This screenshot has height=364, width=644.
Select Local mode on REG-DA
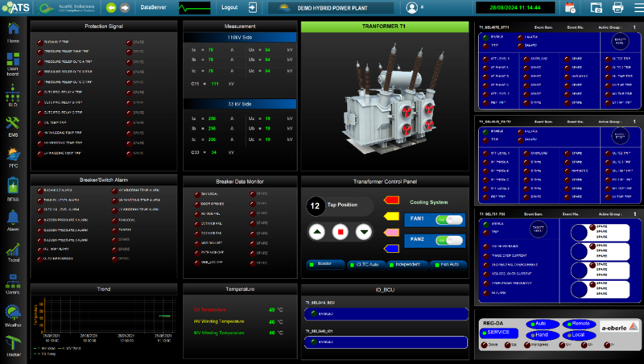[579, 335]
